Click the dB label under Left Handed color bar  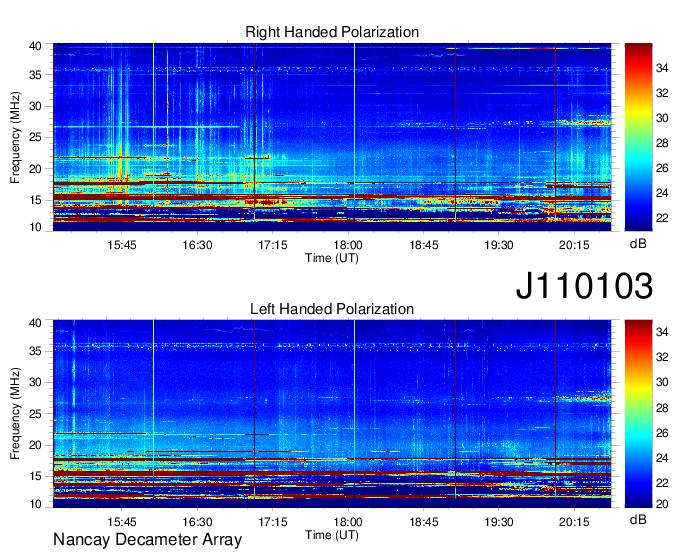coord(638,520)
